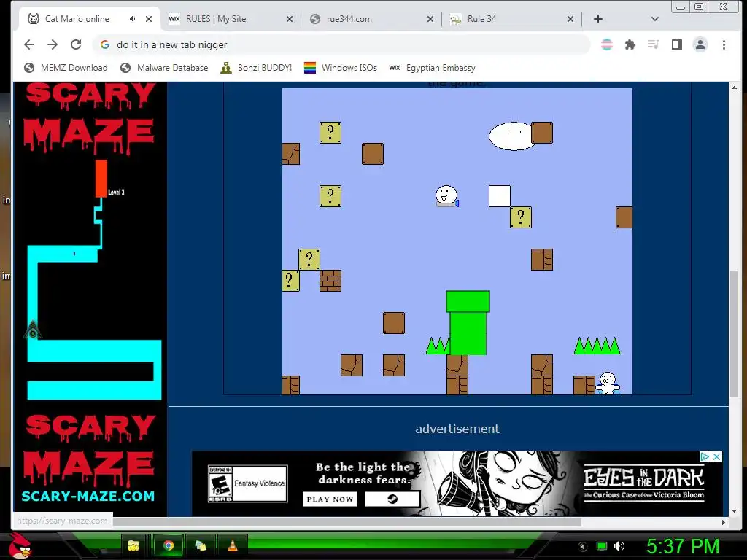Image resolution: width=747 pixels, height=560 pixels.
Task: Open the files taskbar icon beside Chrome
Action: pos(201,545)
